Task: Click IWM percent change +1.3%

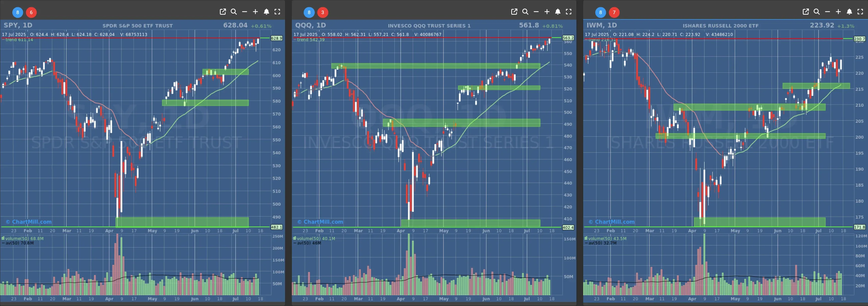Action: [x=845, y=26]
